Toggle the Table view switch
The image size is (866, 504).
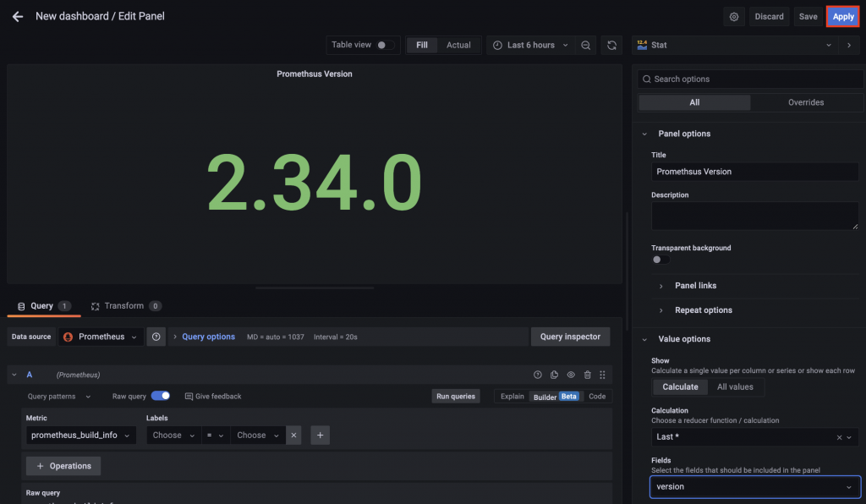(x=386, y=46)
